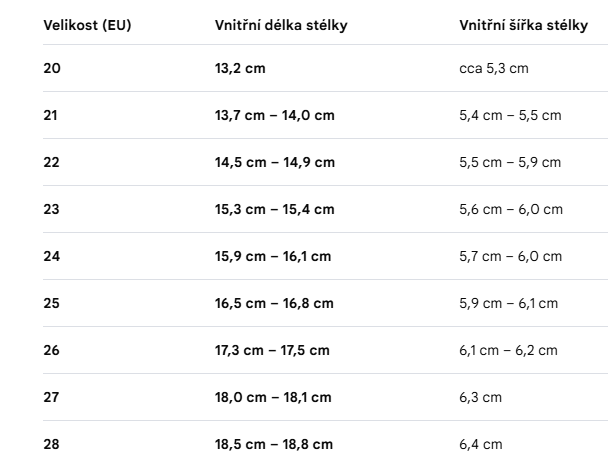This screenshot has width=608, height=466.
Task: Click the 'cca 5,3 cm' width cell
Action: pos(494,68)
